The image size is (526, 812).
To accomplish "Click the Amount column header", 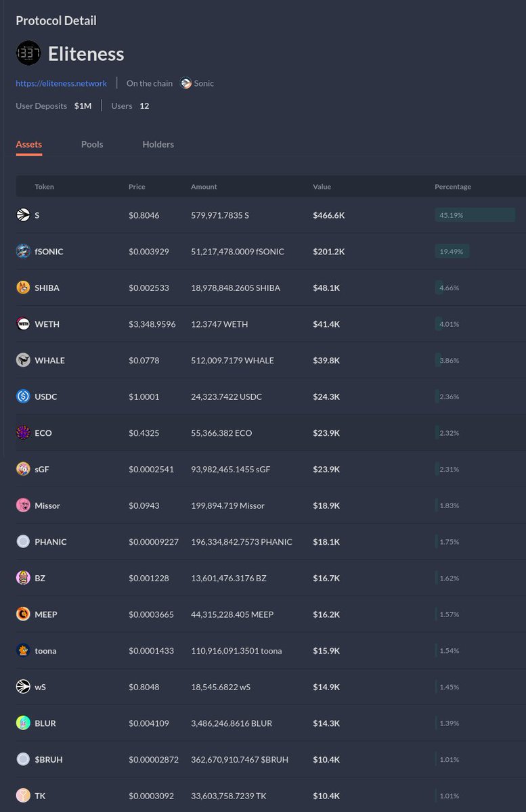I will 204,187.
